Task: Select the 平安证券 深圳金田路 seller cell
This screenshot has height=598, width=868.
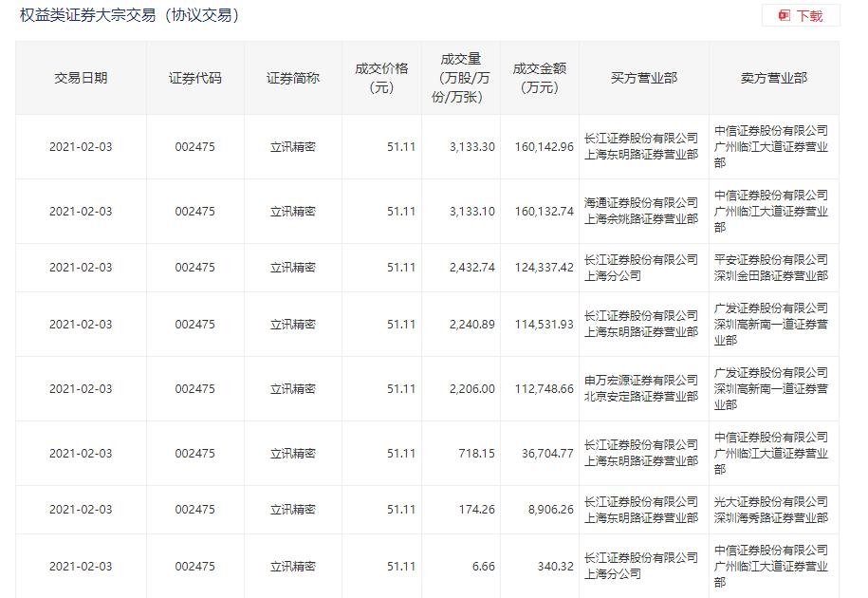Action: [771, 268]
